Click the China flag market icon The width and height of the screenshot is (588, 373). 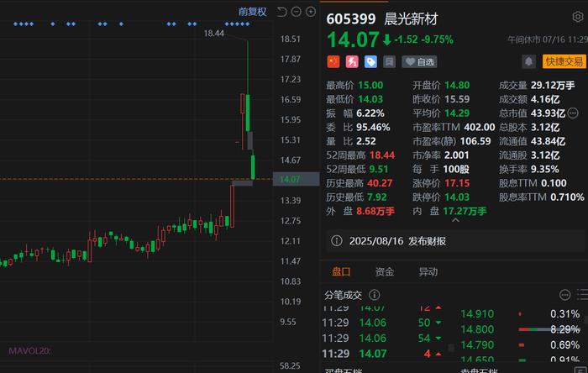[333, 62]
